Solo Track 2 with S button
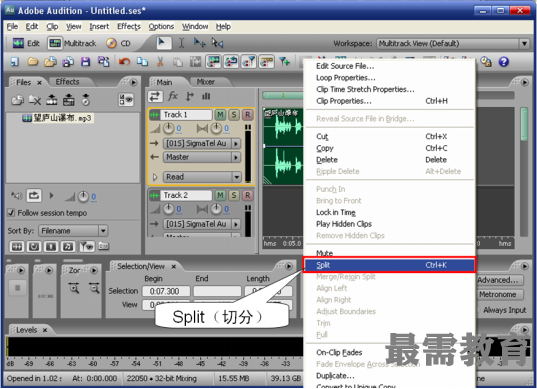 coord(234,196)
